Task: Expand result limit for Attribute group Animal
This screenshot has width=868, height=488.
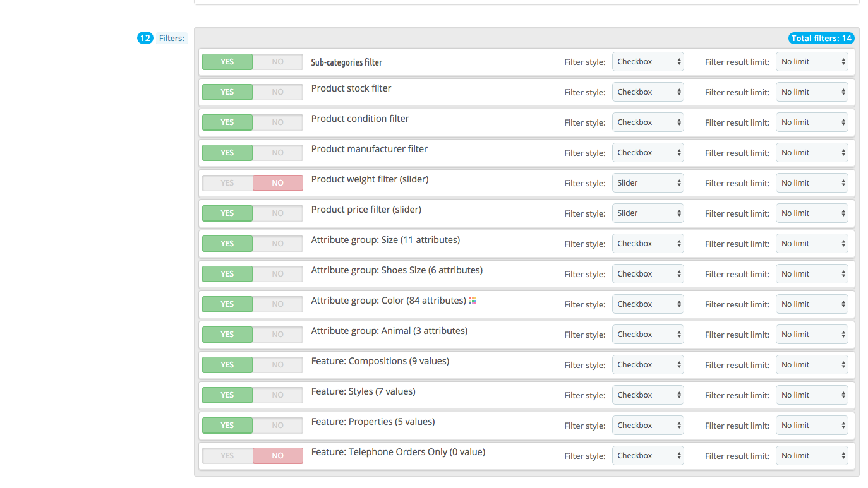Action: pyautogui.click(x=812, y=335)
